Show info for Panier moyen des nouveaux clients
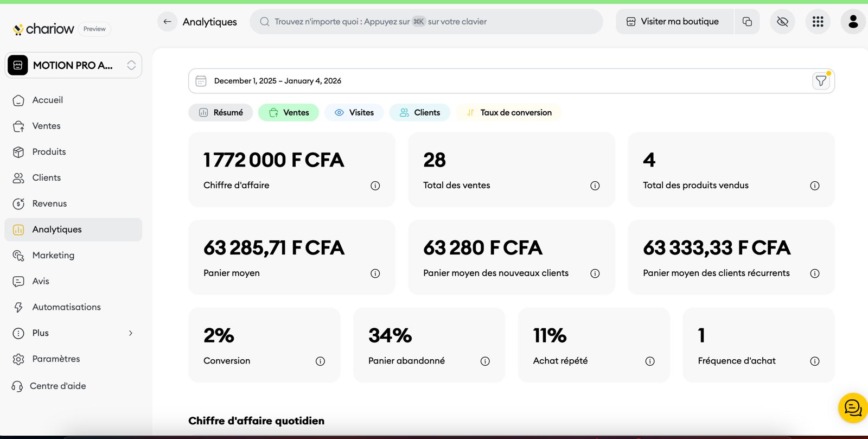The height and width of the screenshot is (439, 868). coord(595,273)
